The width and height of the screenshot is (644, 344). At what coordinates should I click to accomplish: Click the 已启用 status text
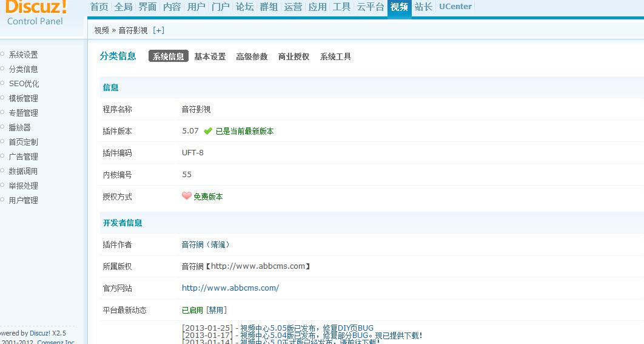point(192,310)
